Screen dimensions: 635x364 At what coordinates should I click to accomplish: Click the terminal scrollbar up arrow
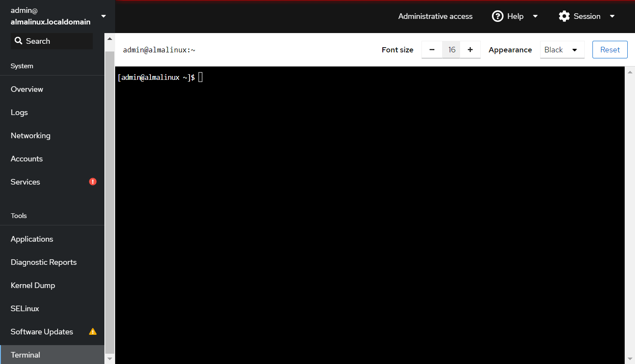pos(630,72)
